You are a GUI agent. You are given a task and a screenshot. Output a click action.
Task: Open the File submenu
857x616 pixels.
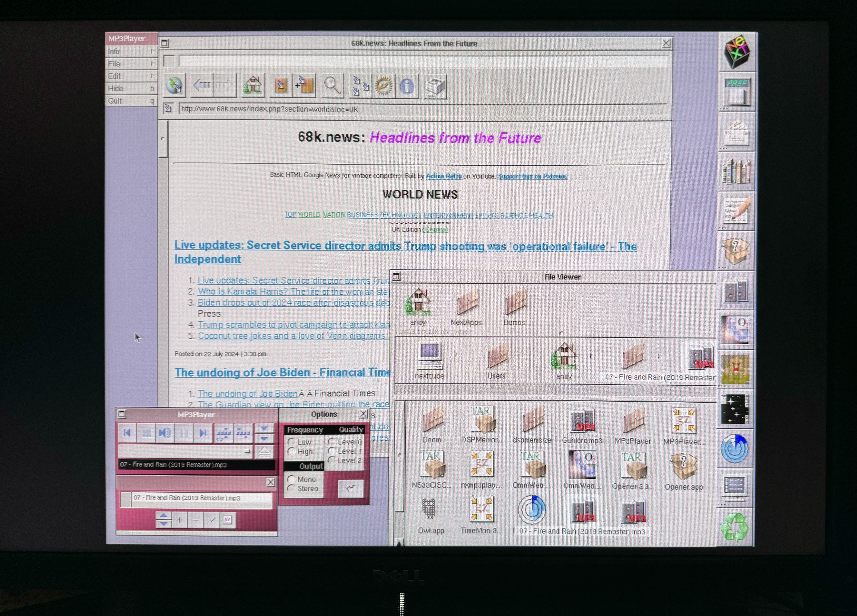pos(131,64)
